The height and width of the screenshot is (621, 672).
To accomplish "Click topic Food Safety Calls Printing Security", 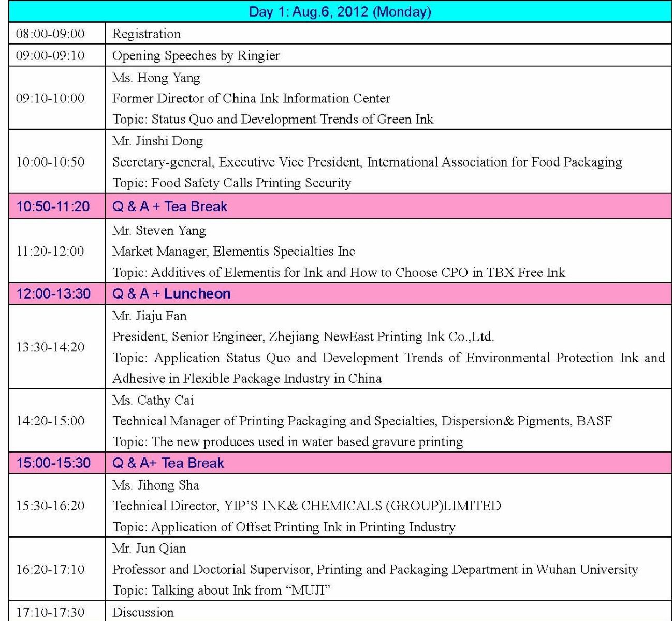I will (x=231, y=183).
